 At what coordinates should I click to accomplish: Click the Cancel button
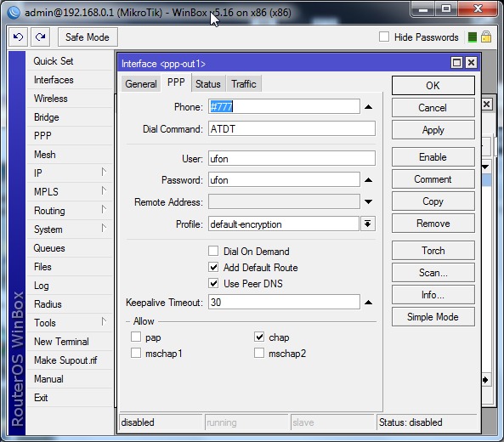433,108
